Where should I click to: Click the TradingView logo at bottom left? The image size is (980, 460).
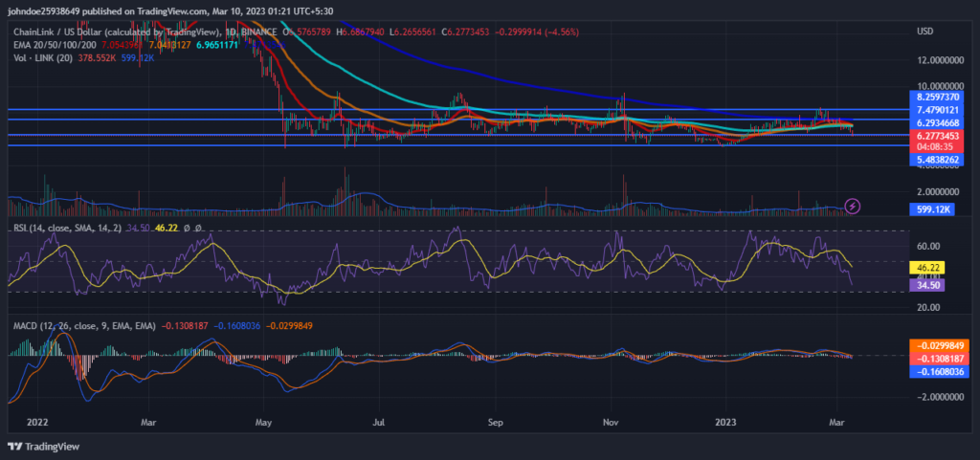point(44,447)
